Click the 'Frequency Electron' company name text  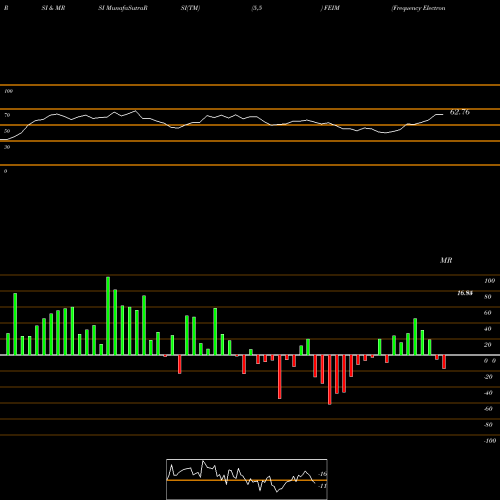[x=419, y=8]
